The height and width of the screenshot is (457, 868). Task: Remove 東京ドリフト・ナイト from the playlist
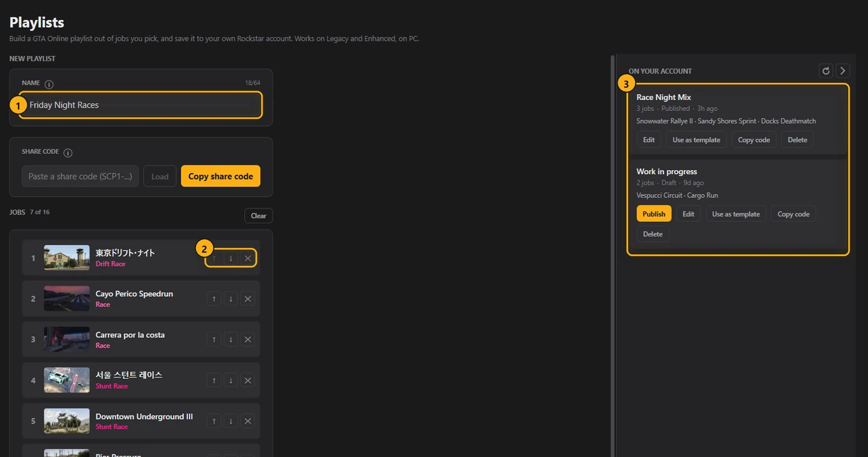click(247, 258)
